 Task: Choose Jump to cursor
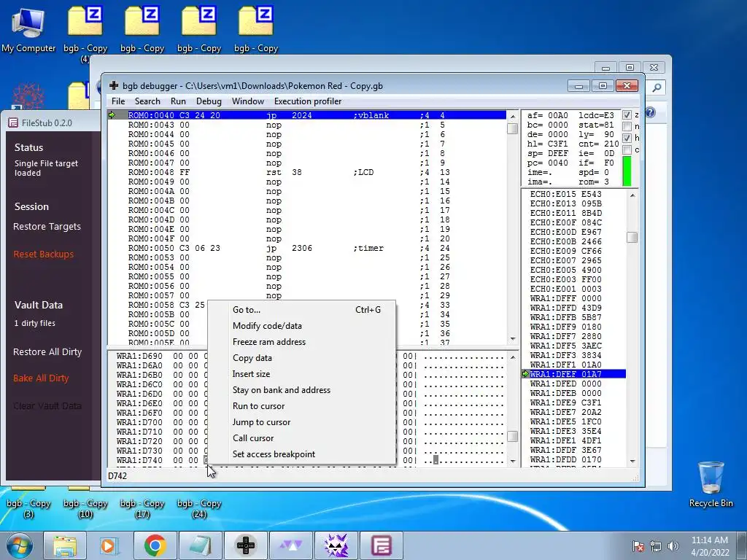(x=301, y=422)
